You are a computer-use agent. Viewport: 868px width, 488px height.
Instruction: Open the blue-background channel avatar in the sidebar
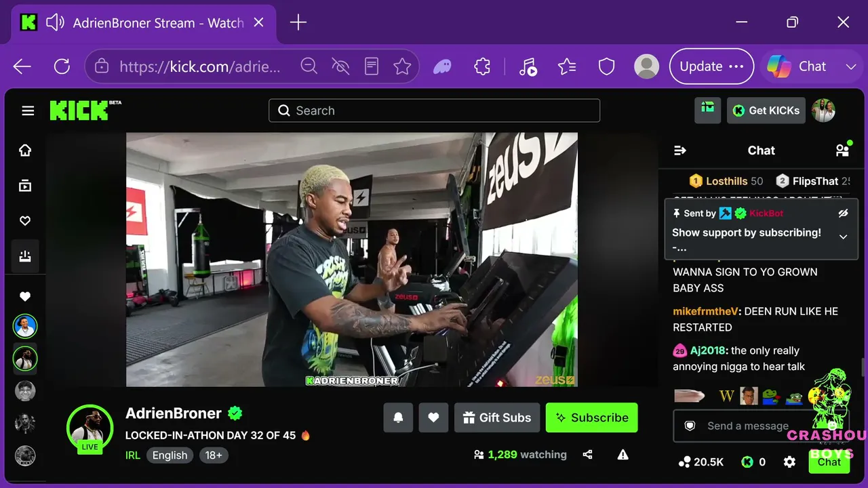(x=25, y=327)
